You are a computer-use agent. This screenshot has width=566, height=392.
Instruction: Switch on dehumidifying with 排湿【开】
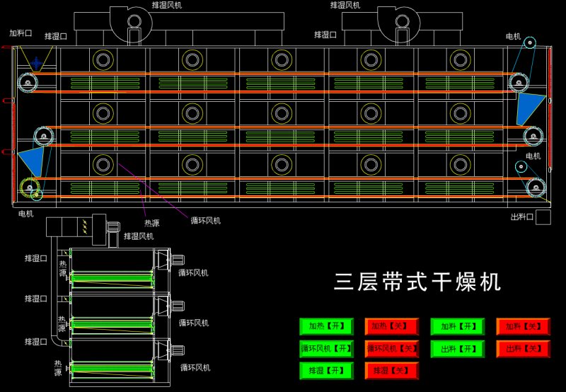326,370
